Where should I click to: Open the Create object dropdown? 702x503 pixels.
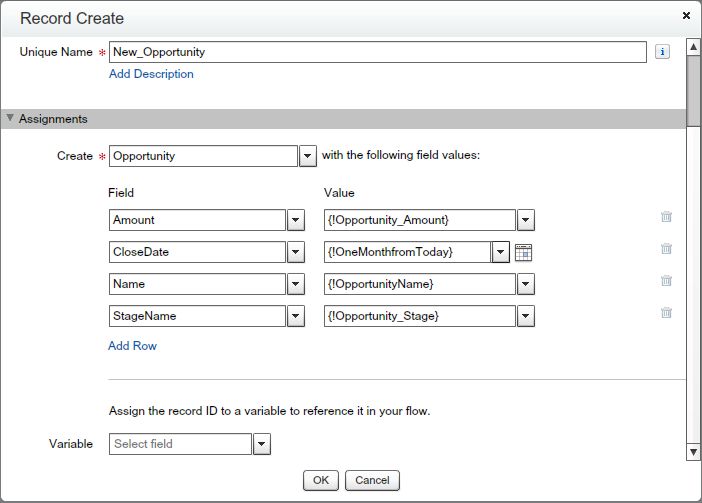tap(308, 156)
